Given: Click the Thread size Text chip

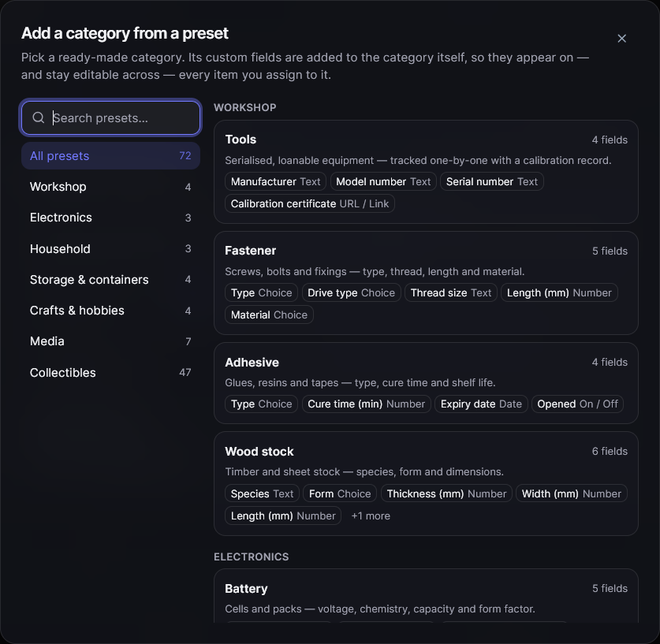Looking at the screenshot, I should click(451, 292).
